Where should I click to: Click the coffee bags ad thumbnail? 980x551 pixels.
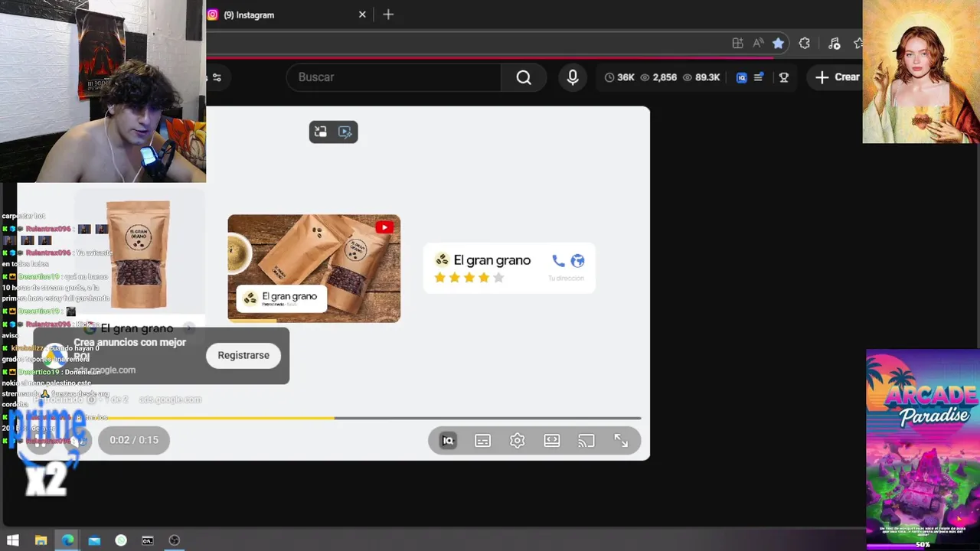click(x=314, y=268)
